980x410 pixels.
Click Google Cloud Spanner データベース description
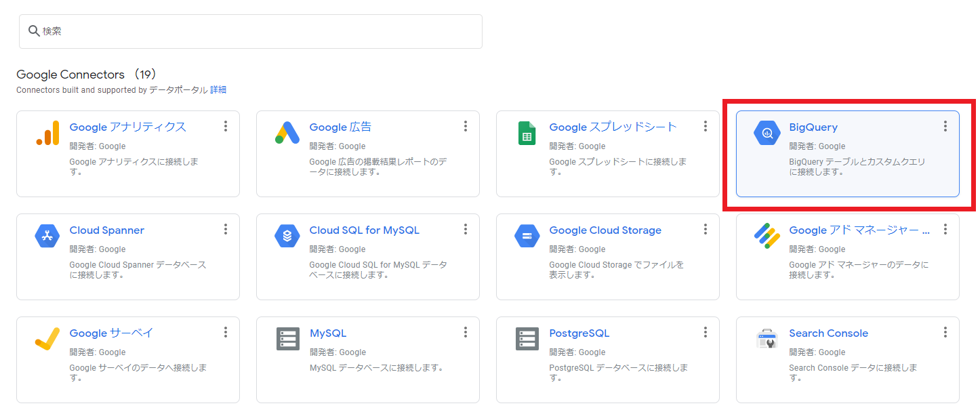(x=138, y=270)
